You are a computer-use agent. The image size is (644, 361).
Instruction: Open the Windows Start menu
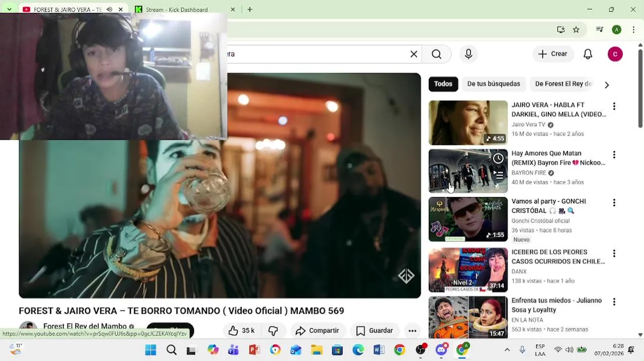point(150,350)
